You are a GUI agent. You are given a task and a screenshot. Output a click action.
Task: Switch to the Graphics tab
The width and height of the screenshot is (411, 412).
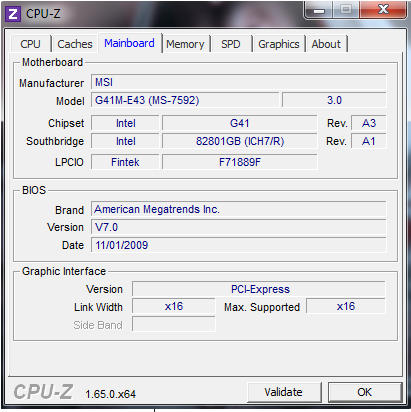click(279, 44)
